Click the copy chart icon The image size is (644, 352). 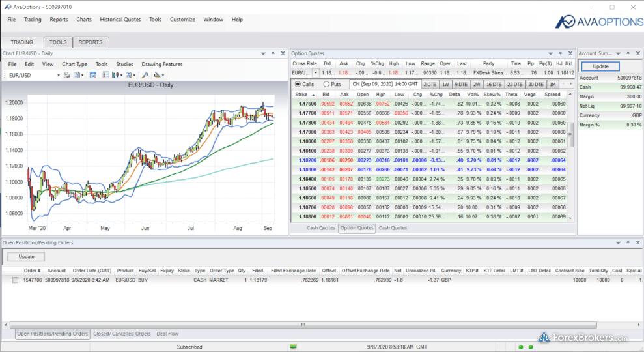76,75
